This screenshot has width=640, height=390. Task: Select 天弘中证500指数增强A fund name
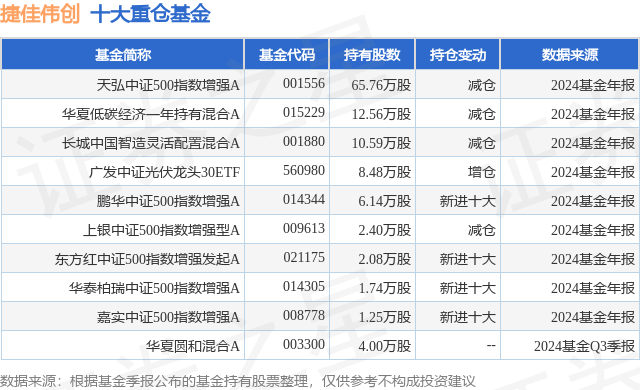tap(168, 85)
